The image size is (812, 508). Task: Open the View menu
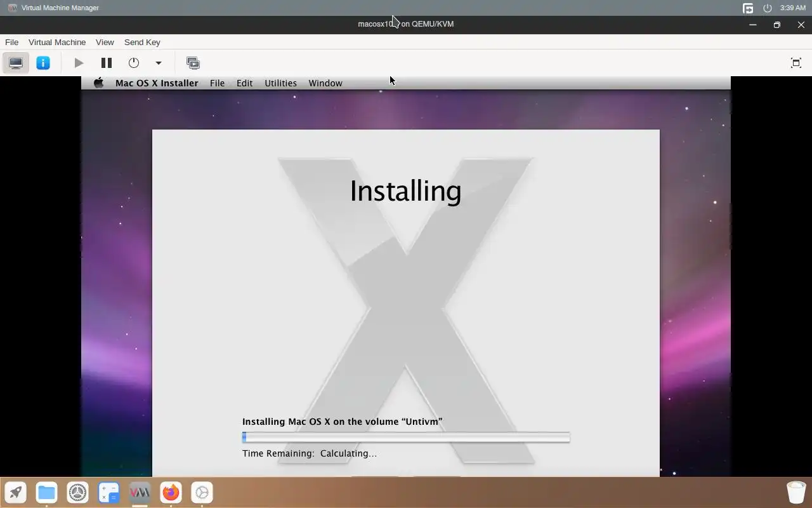(105, 42)
